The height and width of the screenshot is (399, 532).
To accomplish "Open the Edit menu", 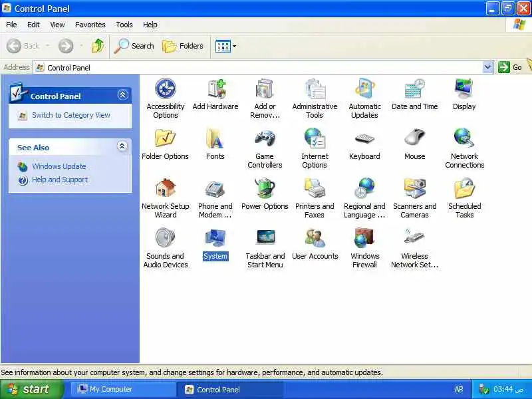I will coord(33,25).
